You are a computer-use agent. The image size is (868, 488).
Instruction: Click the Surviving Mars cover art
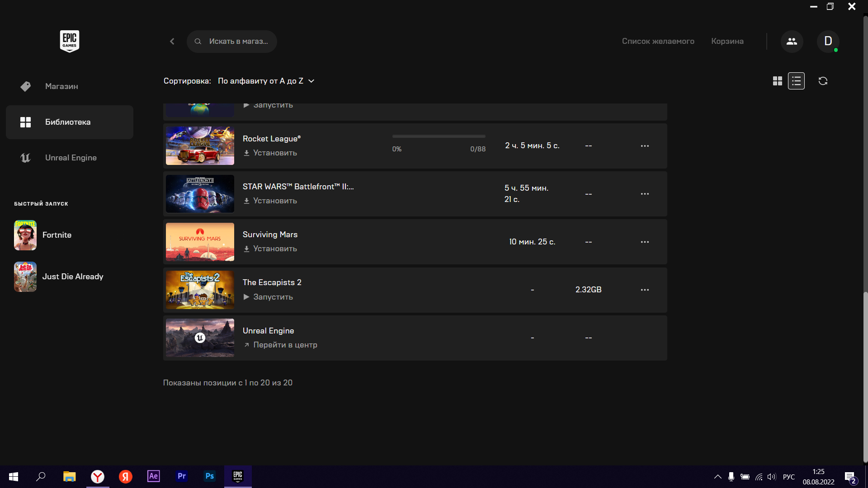[x=200, y=242]
